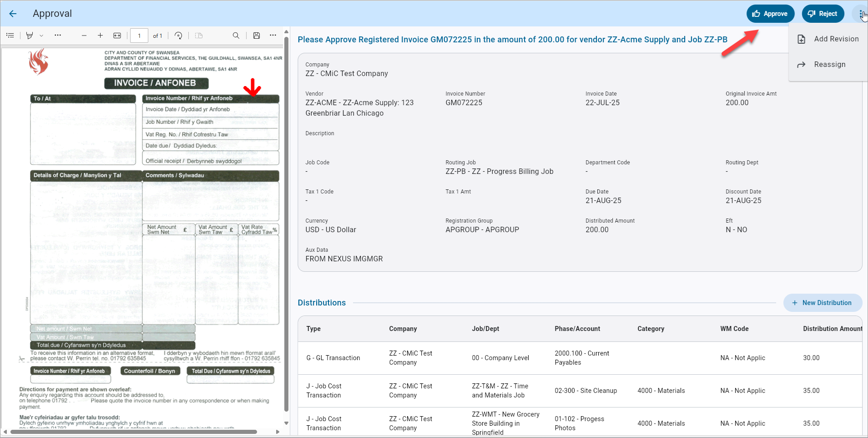Select the Distribution Amount column header

tap(832, 329)
